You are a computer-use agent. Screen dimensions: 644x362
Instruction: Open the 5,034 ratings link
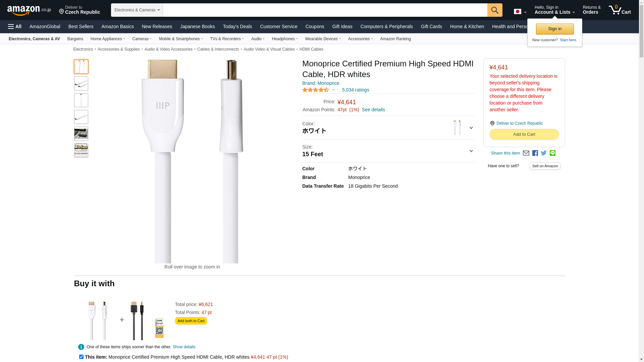point(356,90)
